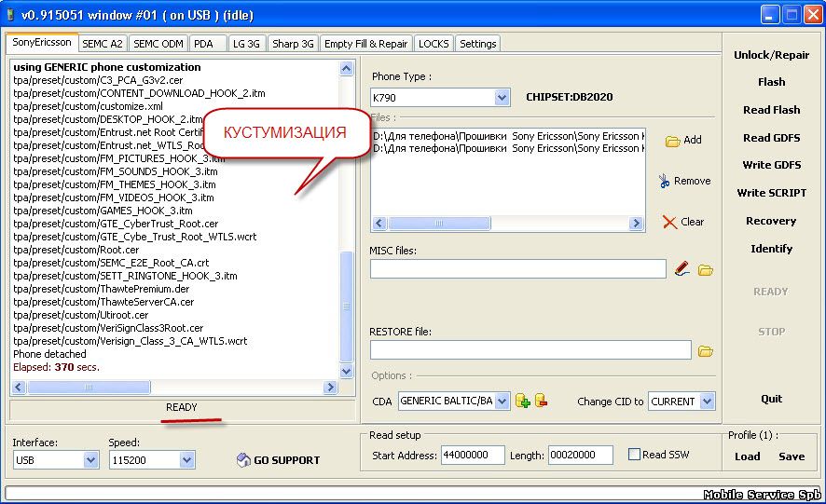Viewport: 826px width, 504px height.
Task: Click the Write GDFS button
Action: click(x=771, y=165)
